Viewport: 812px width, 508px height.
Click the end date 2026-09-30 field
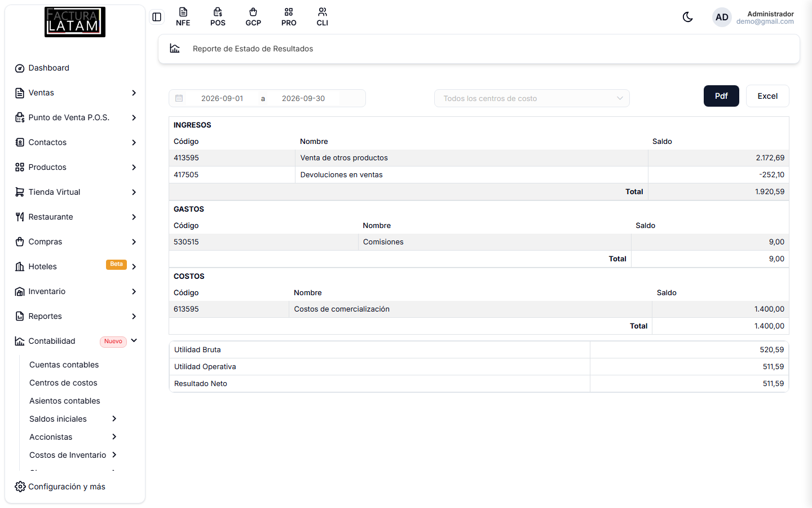click(x=303, y=98)
